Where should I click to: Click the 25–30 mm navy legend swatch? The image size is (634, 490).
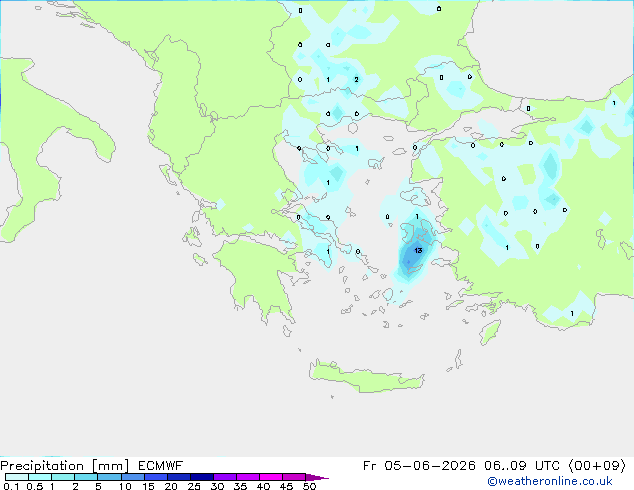point(202,477)
